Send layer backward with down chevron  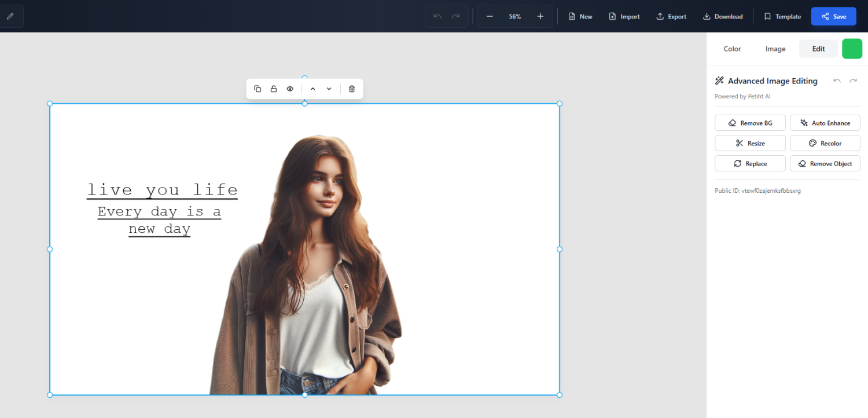(329, 89)
